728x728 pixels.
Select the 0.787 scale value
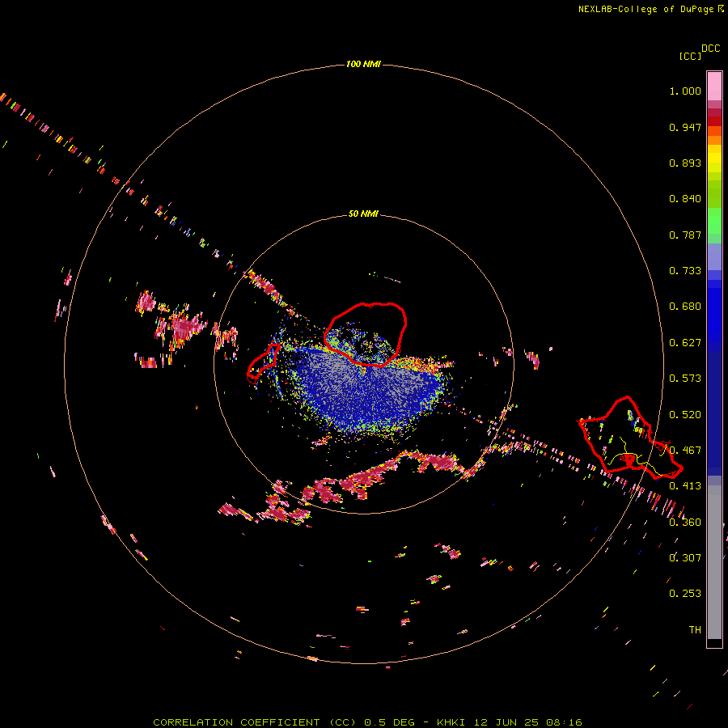click(x=685, y=235)
